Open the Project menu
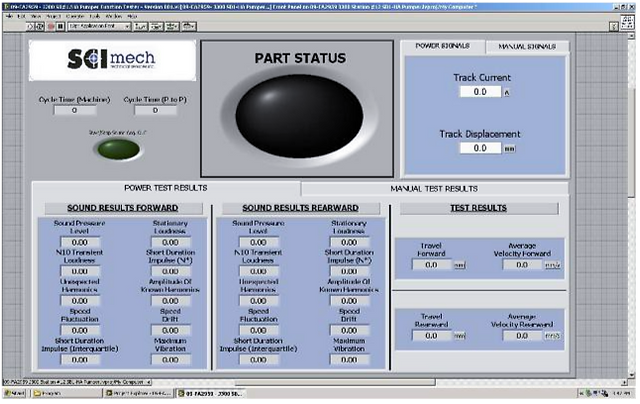The width and height of the screenshot is (640, 404). (x=53, y=16)
